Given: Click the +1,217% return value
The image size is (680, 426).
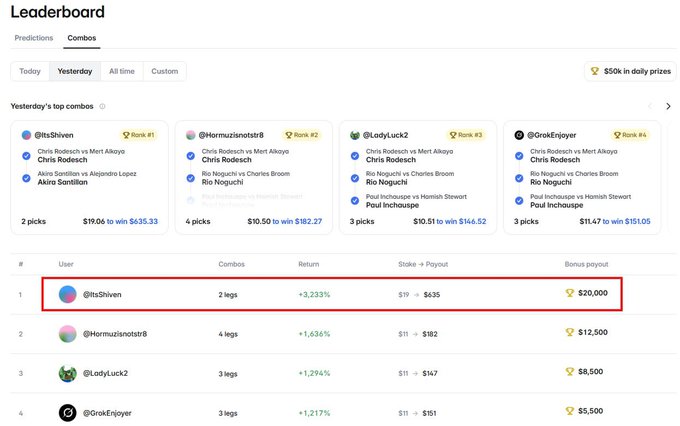Looking at the screenshot, I should (x=314, y=413).
